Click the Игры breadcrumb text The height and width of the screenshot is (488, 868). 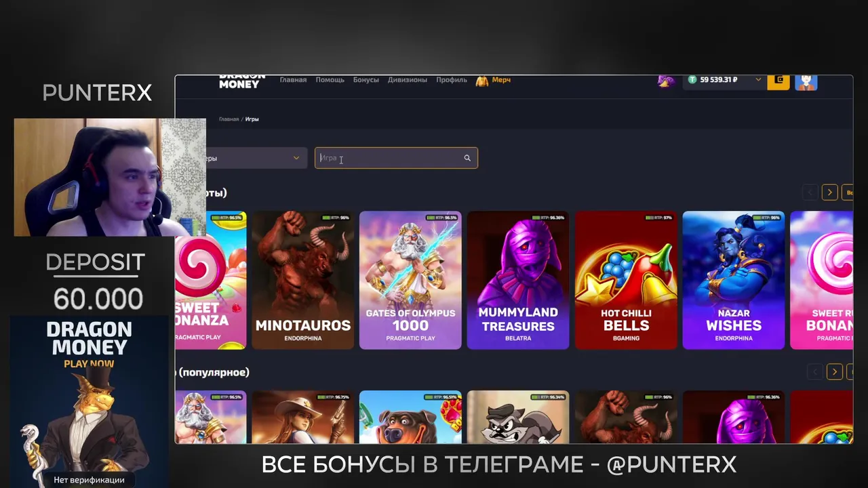coord(252,119)
